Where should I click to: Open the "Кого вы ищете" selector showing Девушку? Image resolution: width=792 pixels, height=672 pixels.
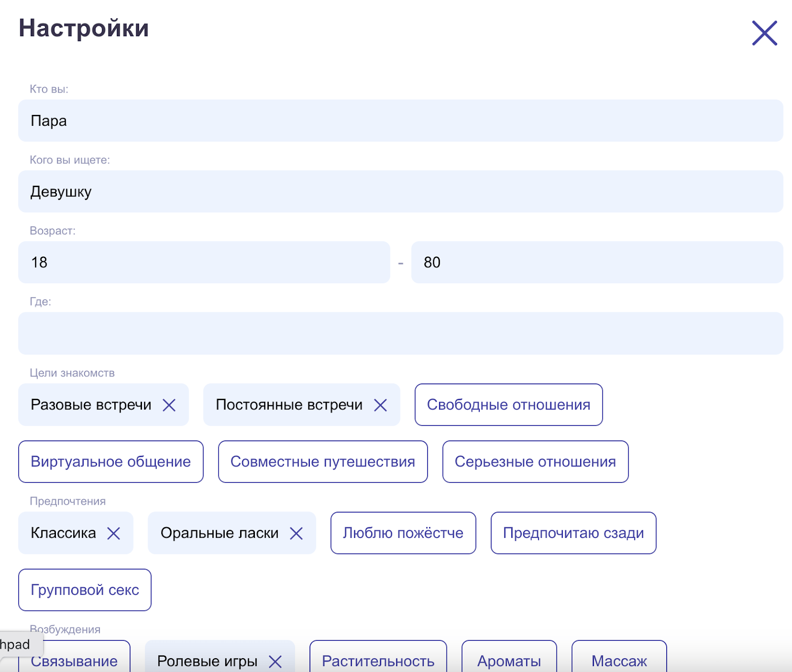[396, 192]
